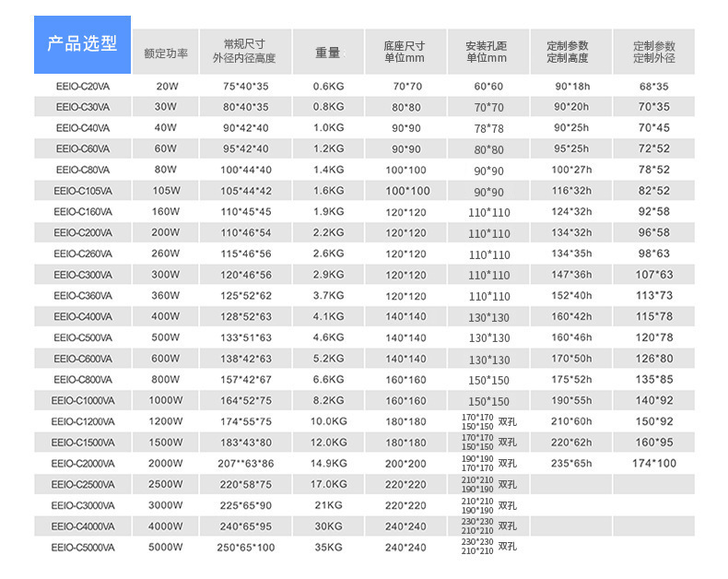Click weight cell 14.9KG
Viewport: 728px width, 579px height.
click(x=329, y=464)
